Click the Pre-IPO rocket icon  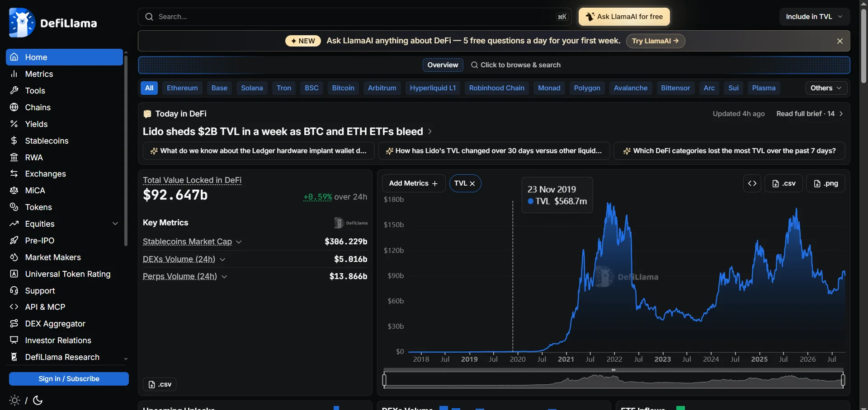coord(14,241)
